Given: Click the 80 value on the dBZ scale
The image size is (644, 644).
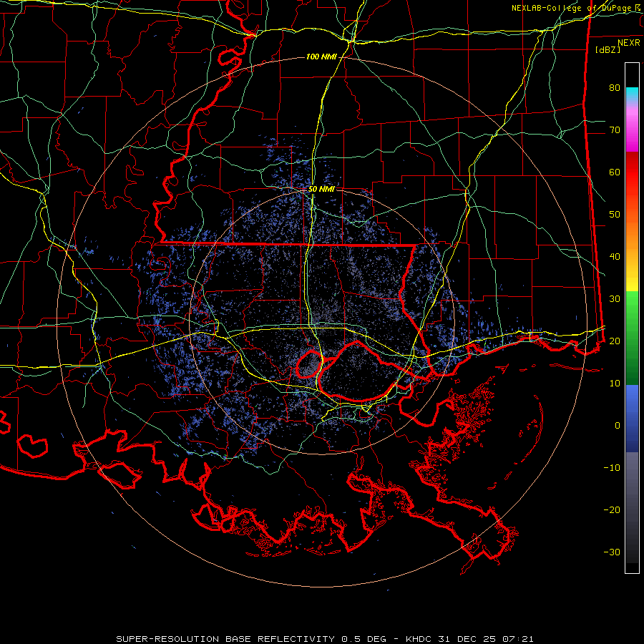Looking at the screenshot, I should coord(615,88).
